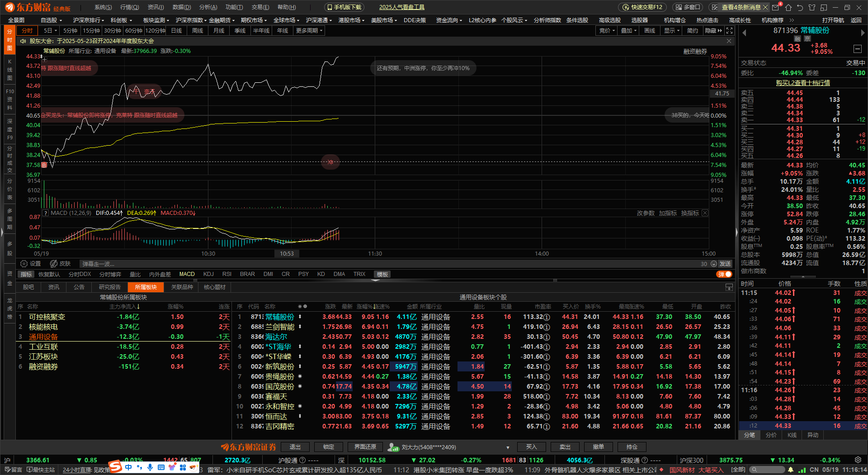Viewport: 868px width, 475px height.
Task: Click the 卖出 sell button
Action: point(565,447)
